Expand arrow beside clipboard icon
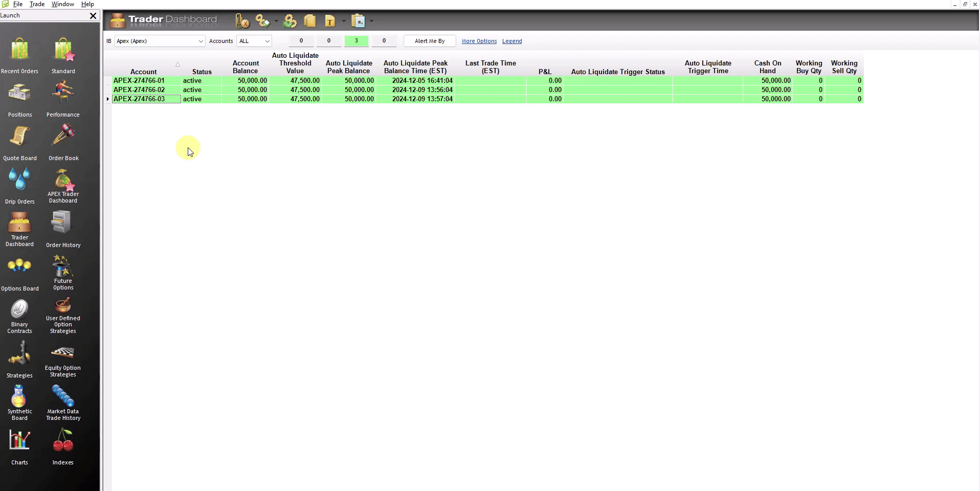The image size is (980, 491). pyautogui.click(x=372, y=21)
